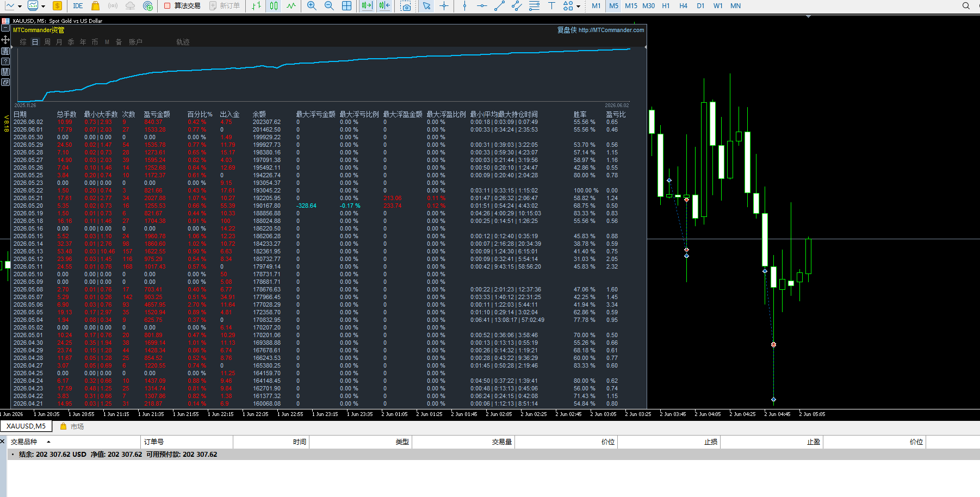Click the 盈亏金额 profit amount header
The height and width of the screenshot is (497, 980).
[x=157, y=114]
